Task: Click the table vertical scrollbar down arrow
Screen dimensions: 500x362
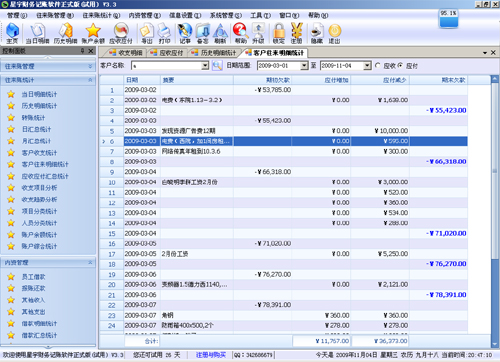Action: [x=495, y=344]
